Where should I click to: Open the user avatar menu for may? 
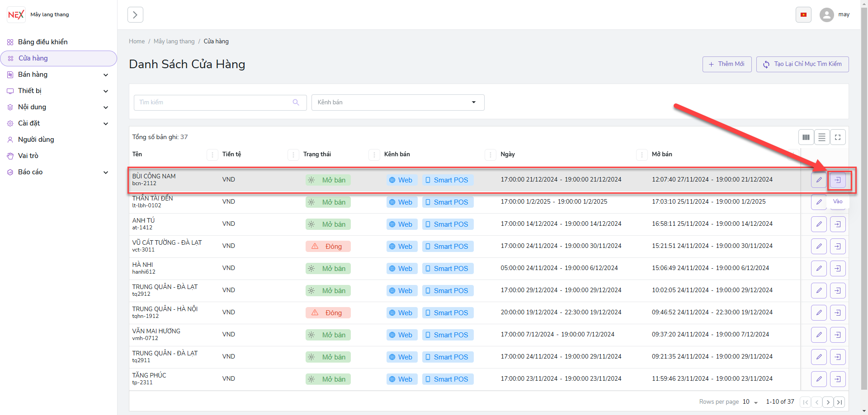point(827,15)
